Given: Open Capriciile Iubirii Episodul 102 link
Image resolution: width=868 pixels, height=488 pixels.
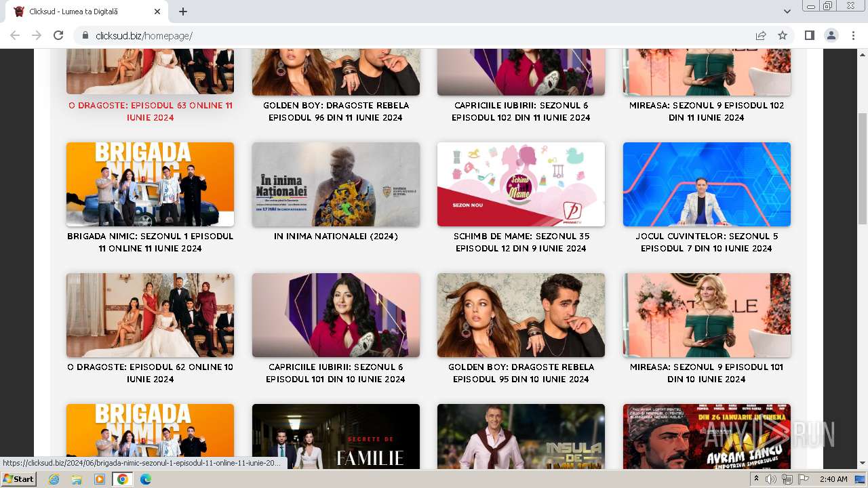Looking at the screenshot, I should 521,112.
